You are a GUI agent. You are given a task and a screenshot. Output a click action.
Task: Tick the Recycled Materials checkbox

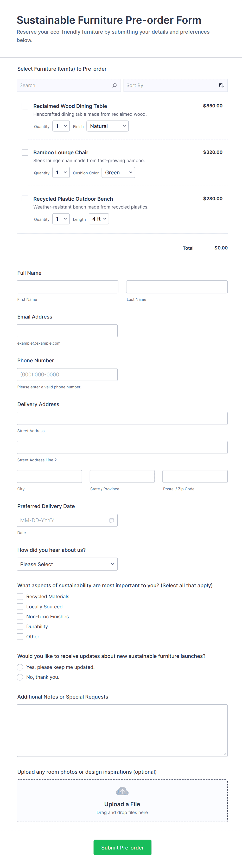[x=20, y=597]
